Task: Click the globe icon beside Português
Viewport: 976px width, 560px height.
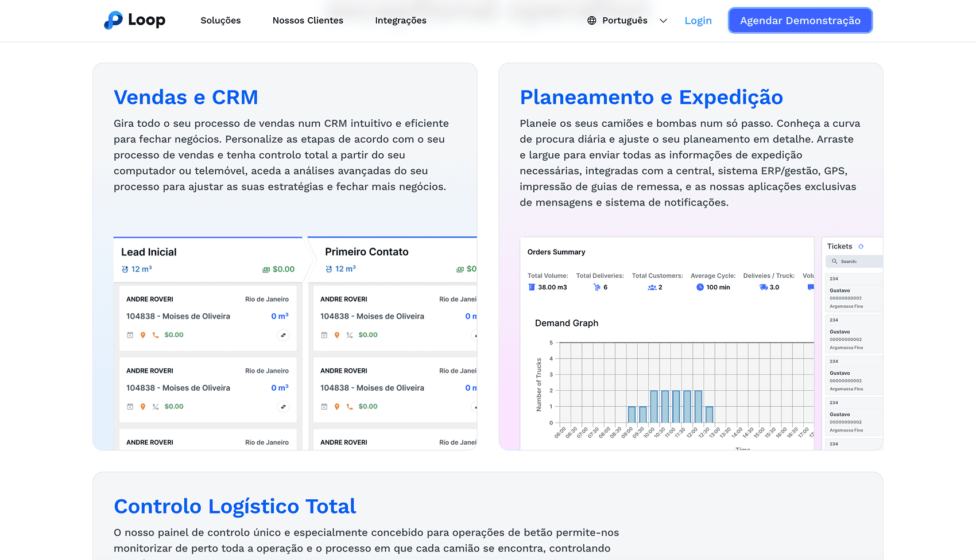Action: 591,21
